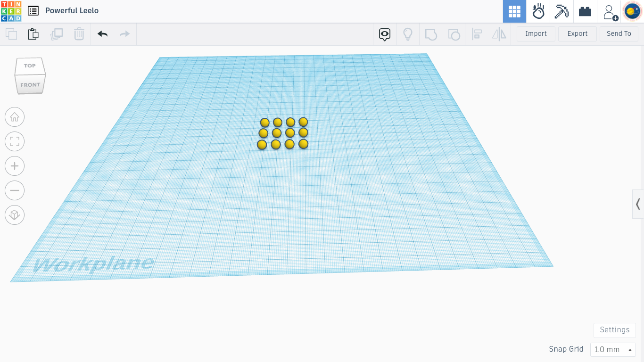Image resolution: width=644 pixels, height=362 pixels.
Task: Toggle orthographic perspective view cube button
Action: click(15, 215)
